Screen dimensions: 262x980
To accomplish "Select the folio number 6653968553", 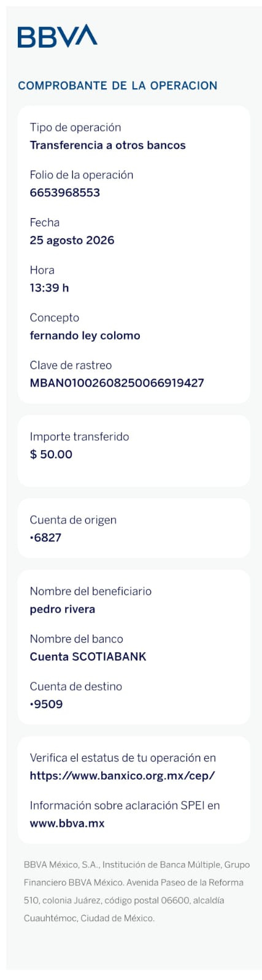I will pos(64,192).
